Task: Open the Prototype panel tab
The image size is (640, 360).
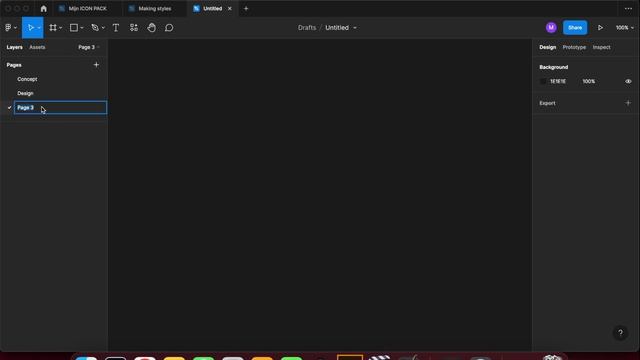Action: click(x=574, y=47)
